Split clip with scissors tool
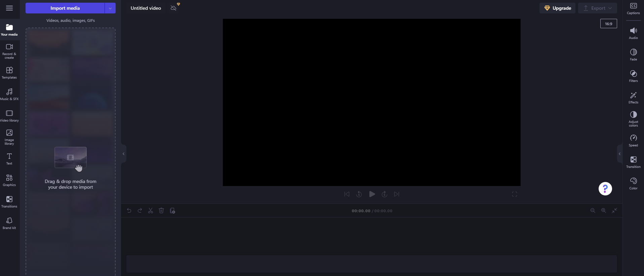The width and height of the screenshot is (644, 276). tap(151, 211)
